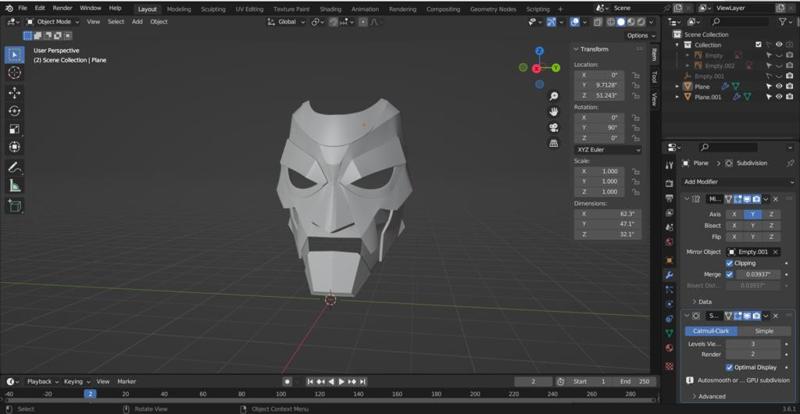The image size is (800, 414).
Task: Activate the Add Cube tool
Action: click(14, 206)
